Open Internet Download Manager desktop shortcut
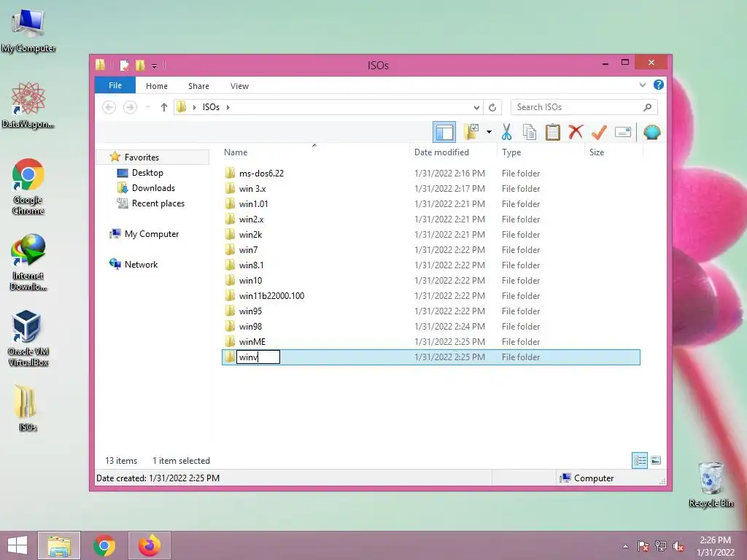Viewport: 747px width, 560px height. (x=28, y=262)
